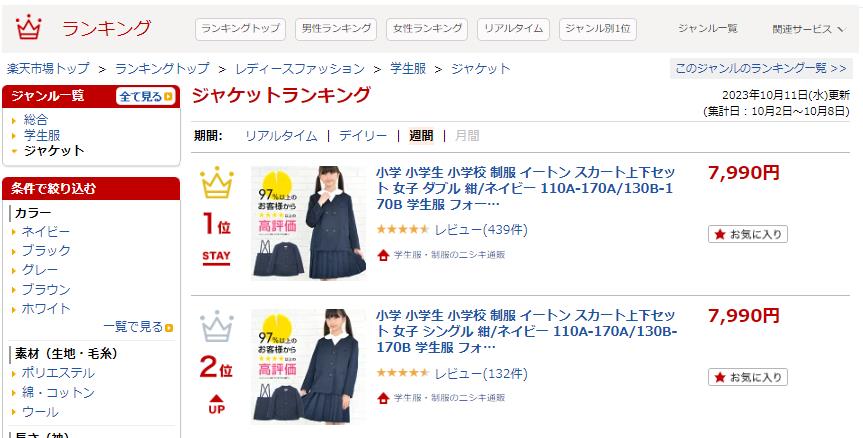The width and height of the screenshot is (863, 438).
Task: Add second product to お気に入り
Action: (747, 377)
